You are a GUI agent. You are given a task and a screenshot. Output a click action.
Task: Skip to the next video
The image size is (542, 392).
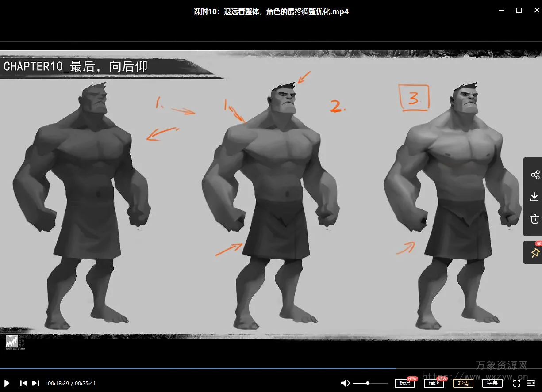(36, 383)
